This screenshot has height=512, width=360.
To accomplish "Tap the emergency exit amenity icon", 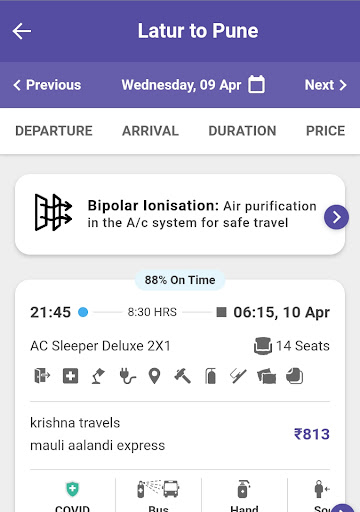I will click(42, 376).
